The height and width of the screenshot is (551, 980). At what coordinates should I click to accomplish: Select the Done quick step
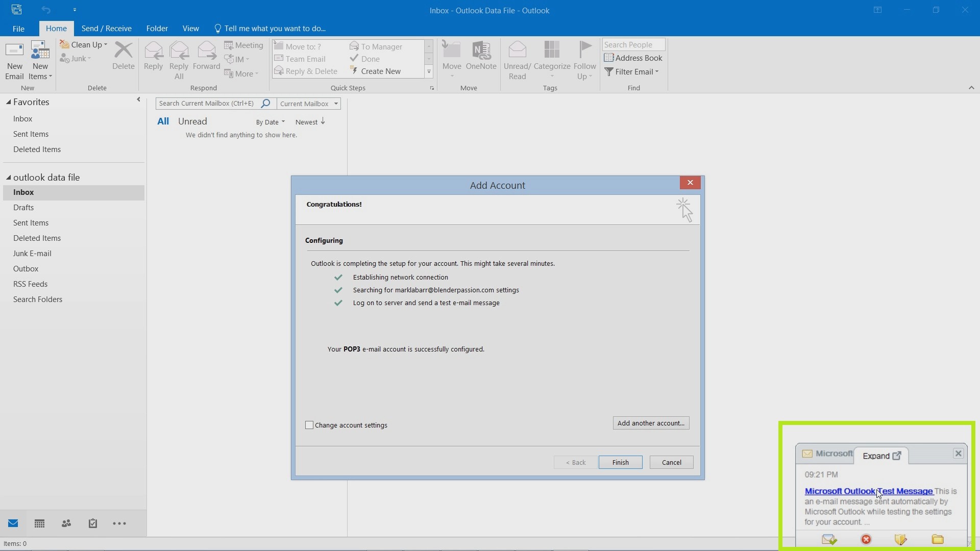(x=364, y=59)
